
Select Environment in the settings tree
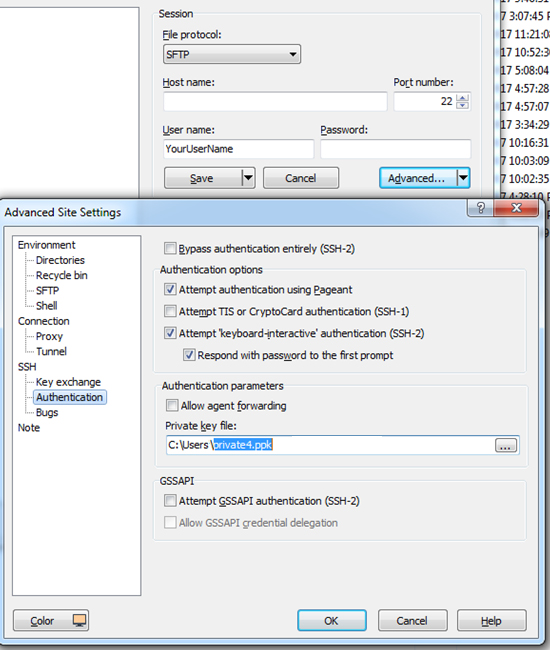pyautogui.click(x=46, y=245)
